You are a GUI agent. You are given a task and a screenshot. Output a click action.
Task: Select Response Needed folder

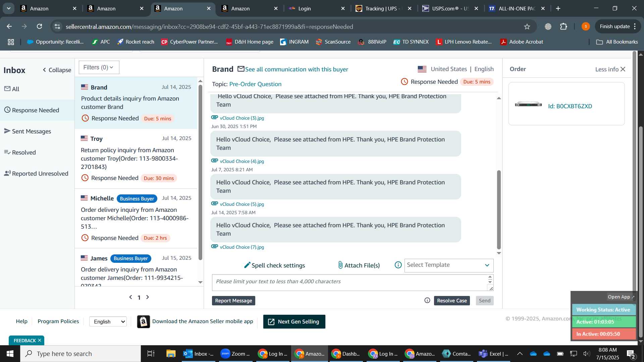37,110
